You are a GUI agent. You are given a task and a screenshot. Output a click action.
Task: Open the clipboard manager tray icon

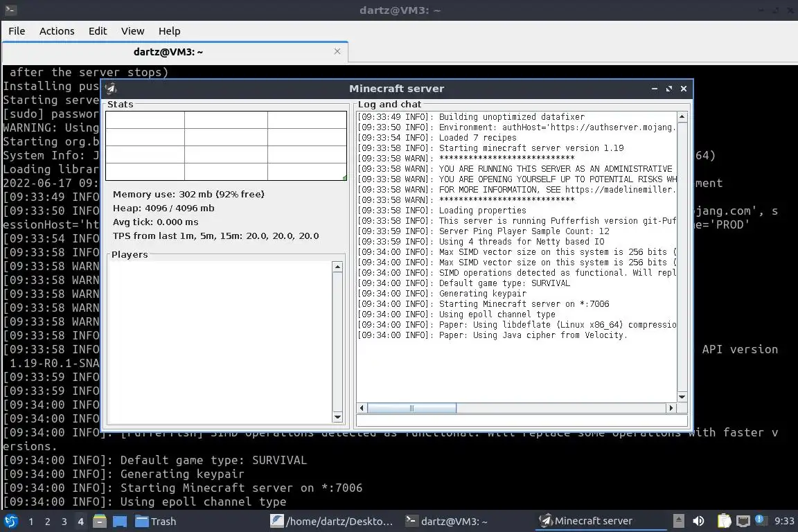click(724, 521)
